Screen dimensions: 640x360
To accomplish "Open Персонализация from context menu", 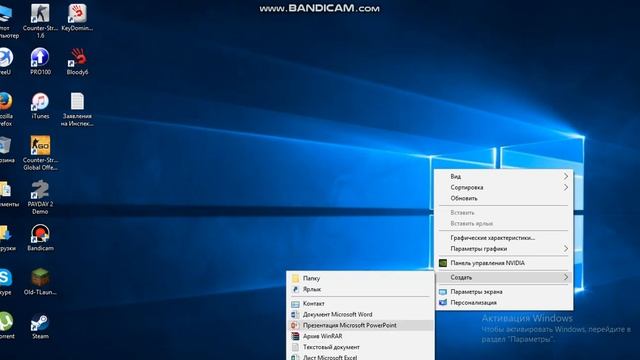I will pyautogui.click(x=504, y=302).
